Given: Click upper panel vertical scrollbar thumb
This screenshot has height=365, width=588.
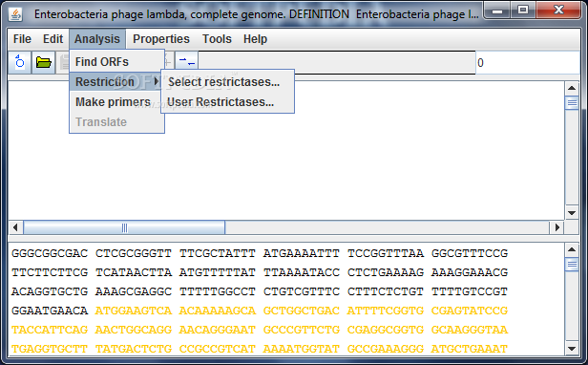Looking at the screenshot, I should tap(572, 103).
